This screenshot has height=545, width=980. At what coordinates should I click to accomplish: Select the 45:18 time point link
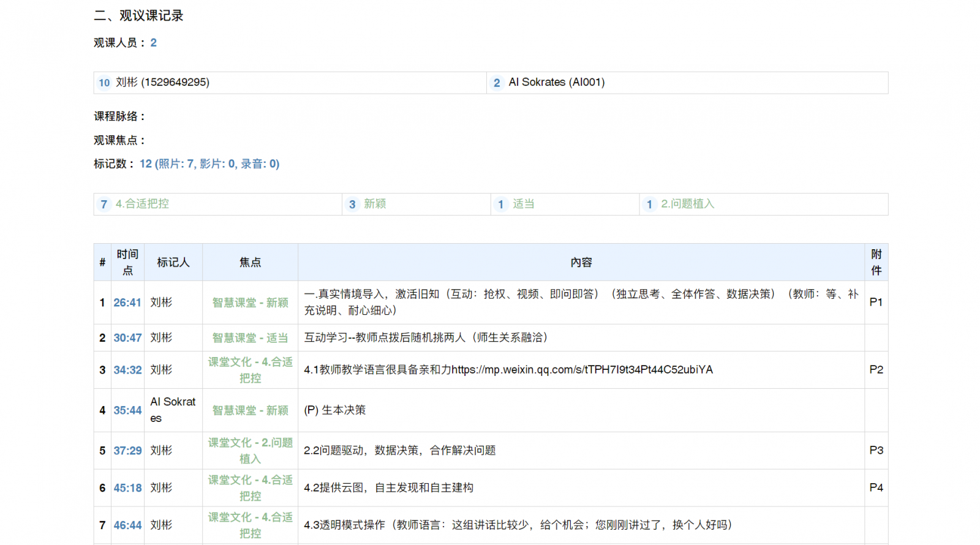coord(127,488)
